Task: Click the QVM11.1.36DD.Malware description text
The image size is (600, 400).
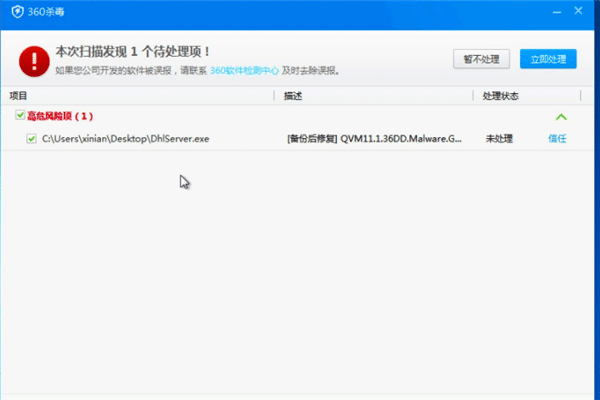Action: tap(401, 138)
